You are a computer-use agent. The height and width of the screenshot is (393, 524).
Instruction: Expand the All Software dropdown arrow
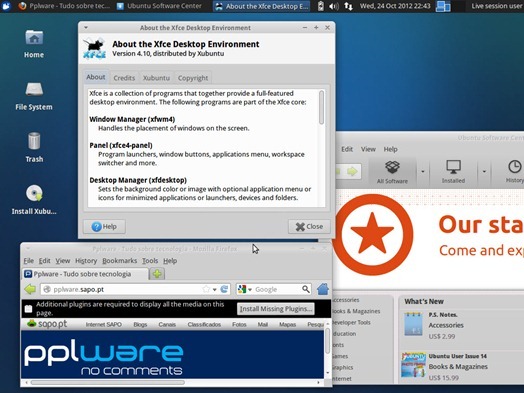(x=423, y=172)
